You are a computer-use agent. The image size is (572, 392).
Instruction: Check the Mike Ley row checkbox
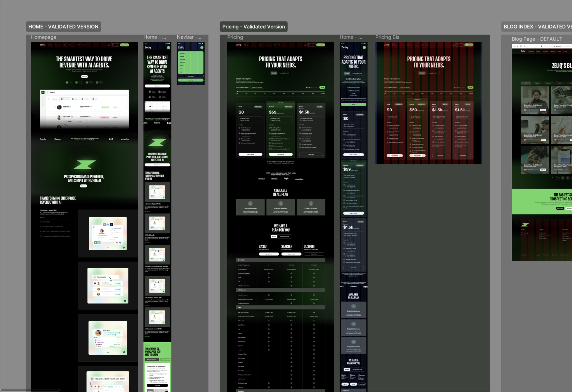tap(55, 107)
